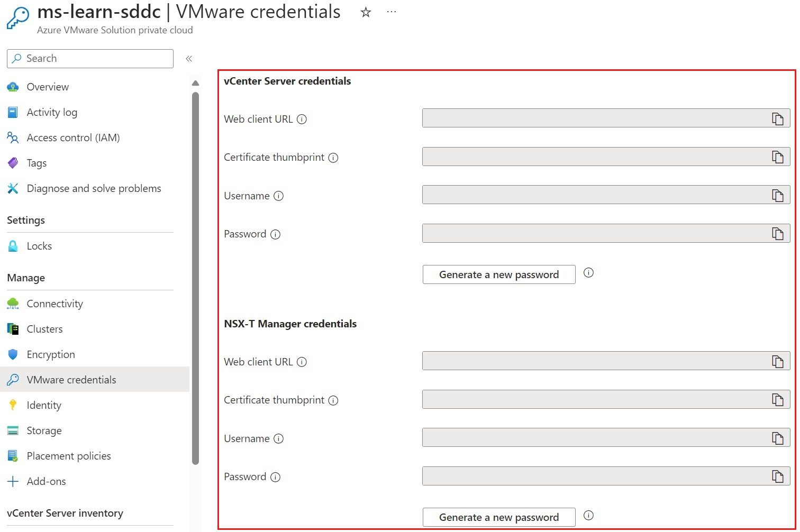Select Tags in the sidebar

pos(36,163)
